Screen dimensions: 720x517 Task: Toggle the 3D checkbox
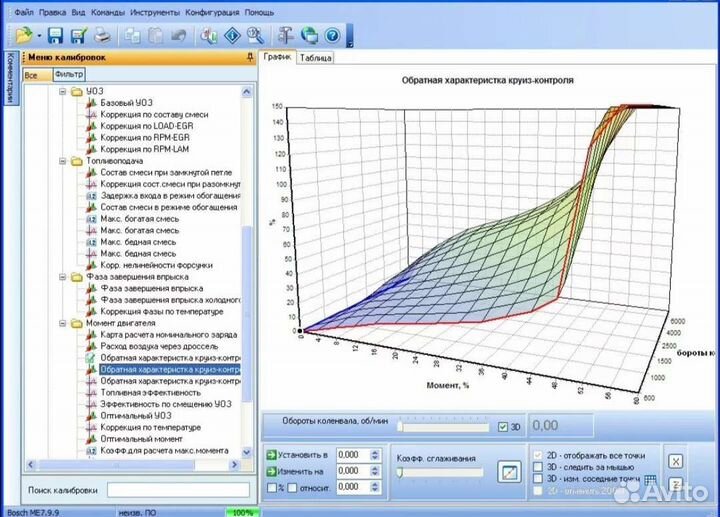[502, 427]
